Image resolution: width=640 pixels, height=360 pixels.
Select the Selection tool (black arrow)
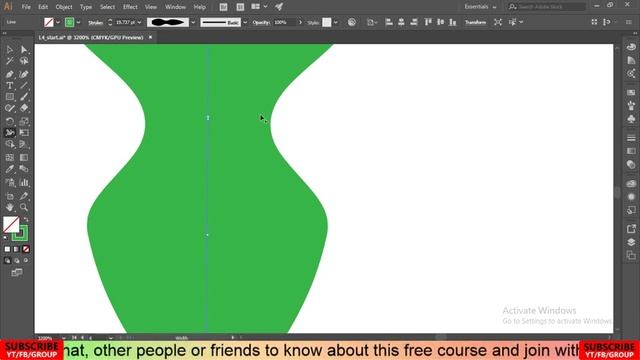pos(10,49)
